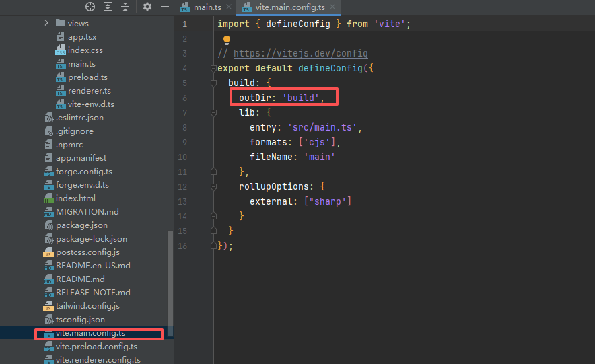The image size is (595, 364).
Task: Click the "sharp" external string
Action: [x=328, y=201]
